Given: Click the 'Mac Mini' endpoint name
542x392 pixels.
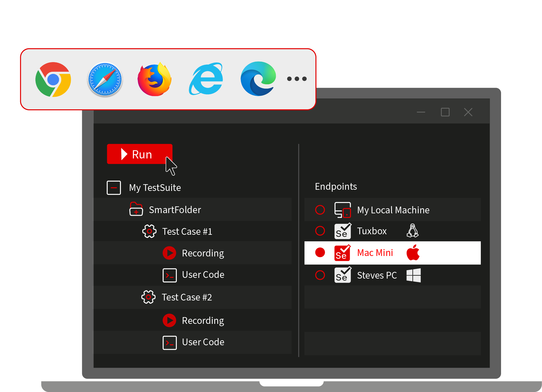Looking at the screenshot, I should coord(375,253).
